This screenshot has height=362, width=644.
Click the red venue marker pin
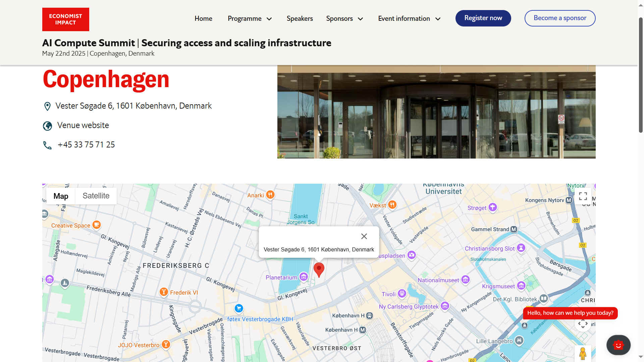(x=319, y=270)
